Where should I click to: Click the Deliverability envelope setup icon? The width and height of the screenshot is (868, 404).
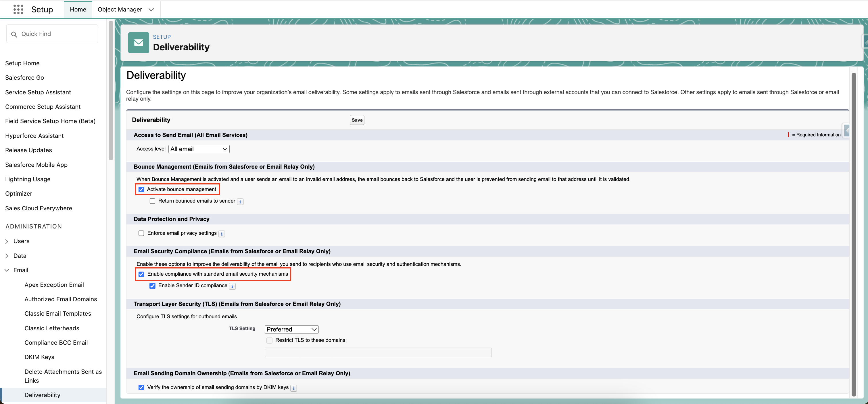tap(138, 43)
